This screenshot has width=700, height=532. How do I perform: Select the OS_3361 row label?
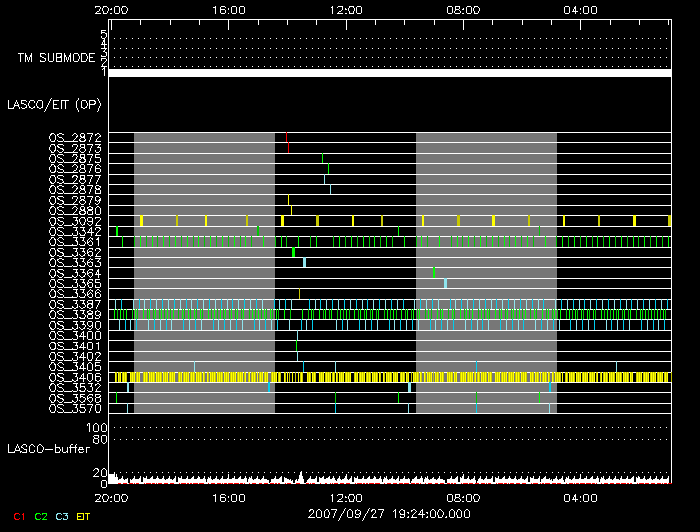[x=75, y=241]
